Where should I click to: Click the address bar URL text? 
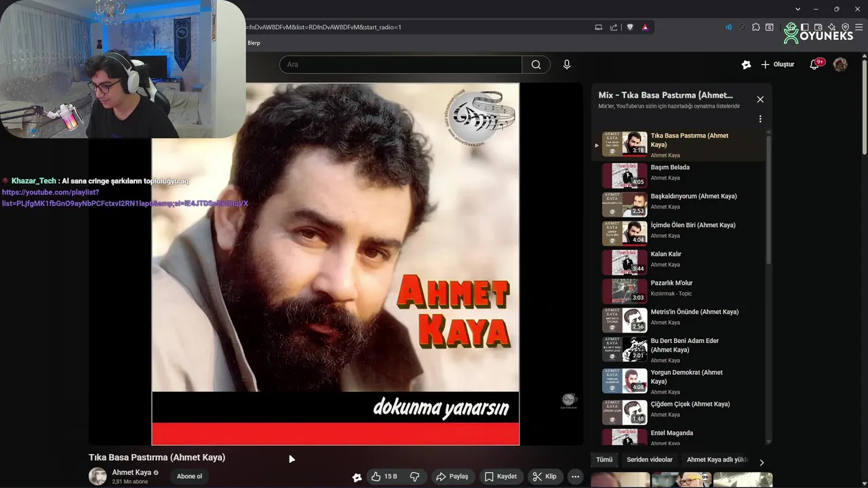coord(325,27)
